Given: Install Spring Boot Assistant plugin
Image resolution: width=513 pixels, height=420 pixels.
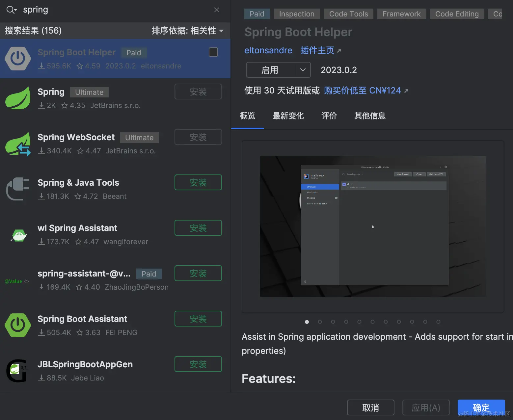Looking at the screenshot, I should point(198,319).
